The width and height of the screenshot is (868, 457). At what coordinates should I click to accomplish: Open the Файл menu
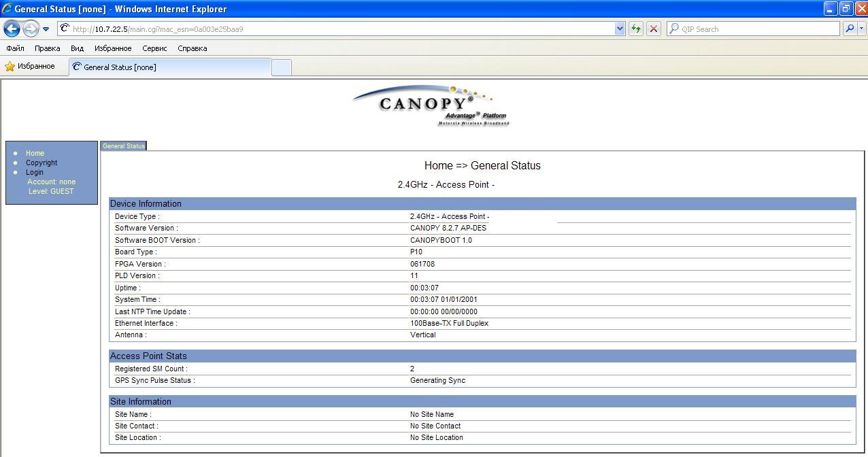click(15, 48)
